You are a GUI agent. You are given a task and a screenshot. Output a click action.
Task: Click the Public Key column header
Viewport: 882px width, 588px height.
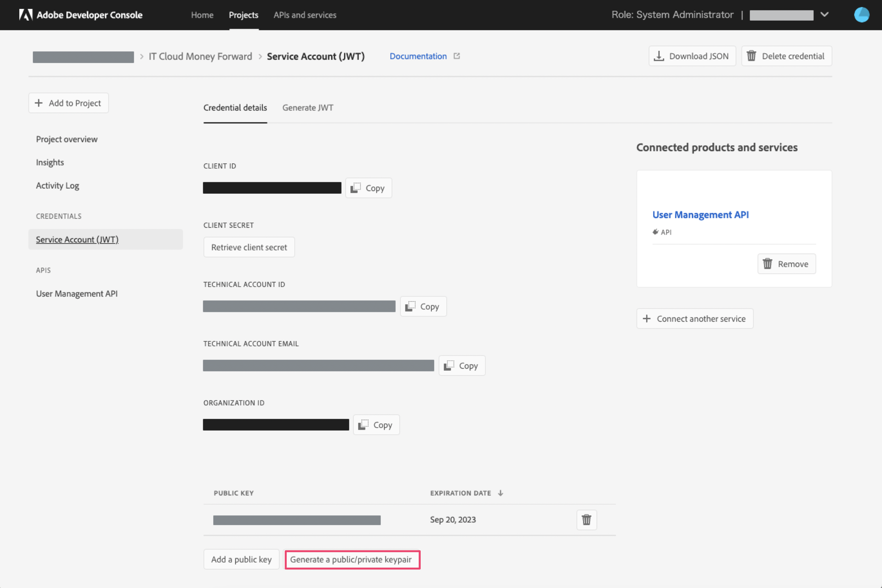[233, 493]
